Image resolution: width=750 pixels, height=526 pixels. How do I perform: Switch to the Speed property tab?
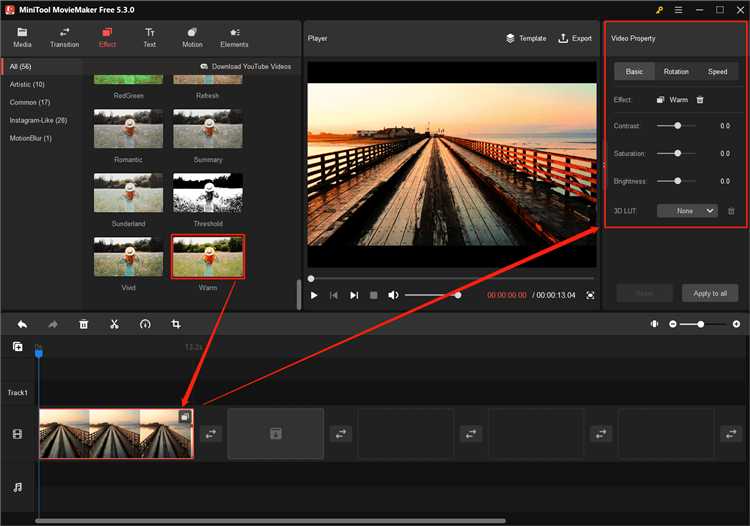(717, 71)
